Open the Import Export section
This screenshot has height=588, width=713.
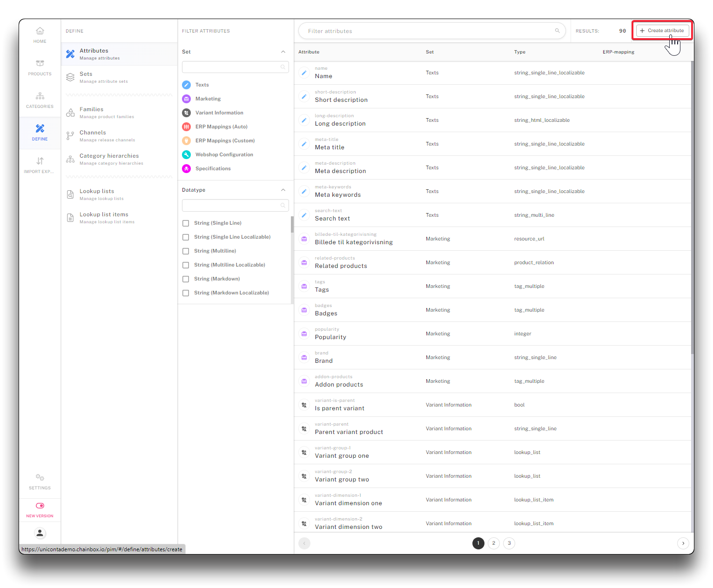[x=40, y=165]
